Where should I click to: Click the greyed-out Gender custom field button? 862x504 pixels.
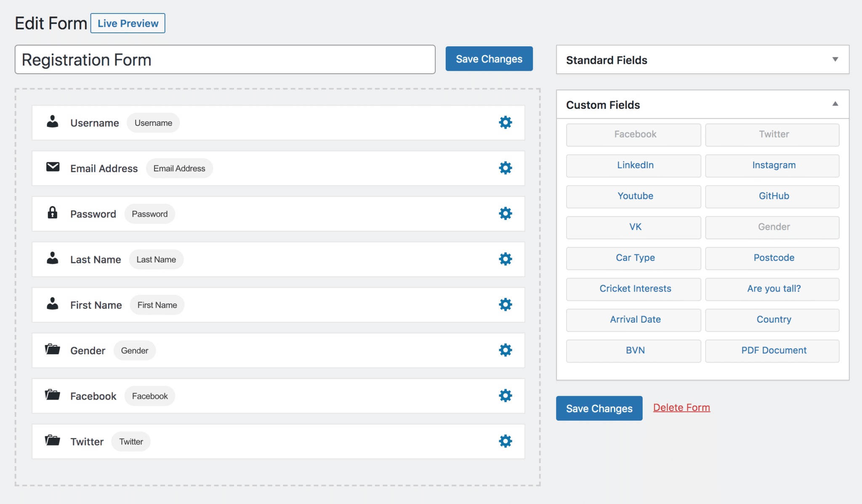(772, 227)
